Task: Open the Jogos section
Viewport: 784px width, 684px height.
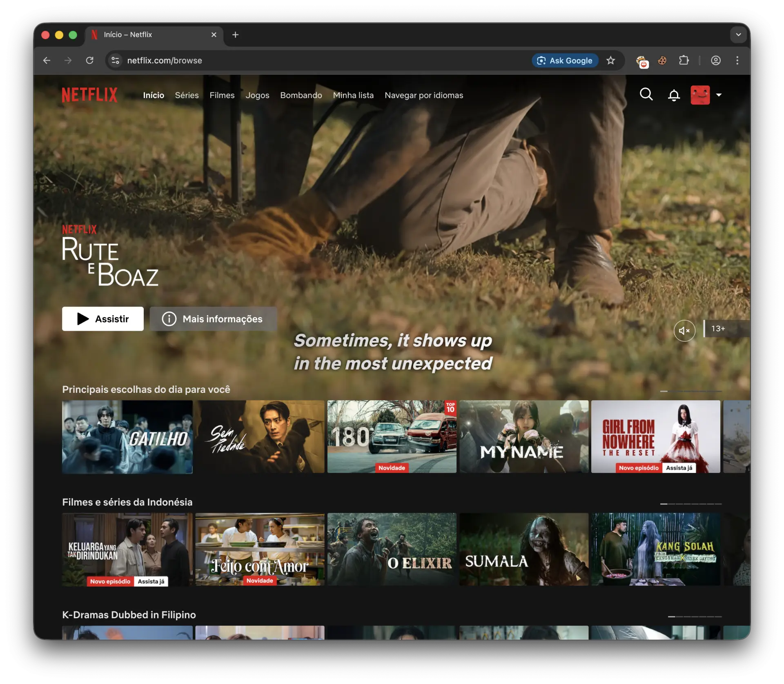Action: [x=257, y=95]
